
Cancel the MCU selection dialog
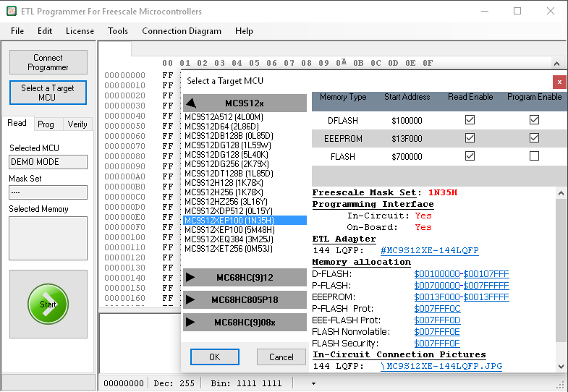click(281, 357)
